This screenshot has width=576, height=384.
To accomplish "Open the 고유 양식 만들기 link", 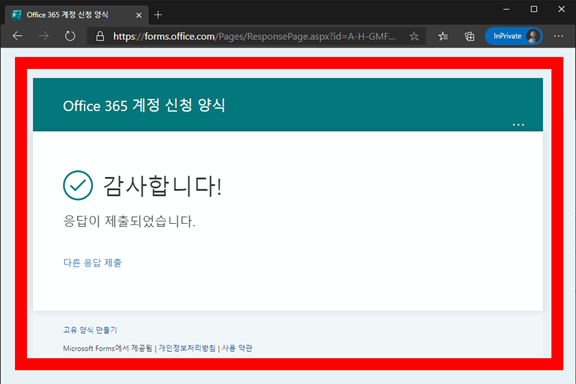I will [90, 330].
